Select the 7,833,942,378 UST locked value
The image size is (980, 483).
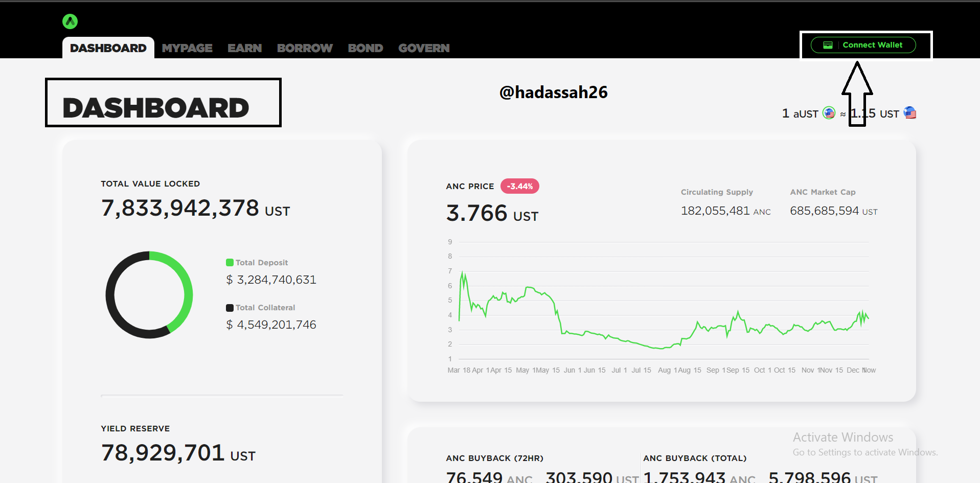click(195, 209)
